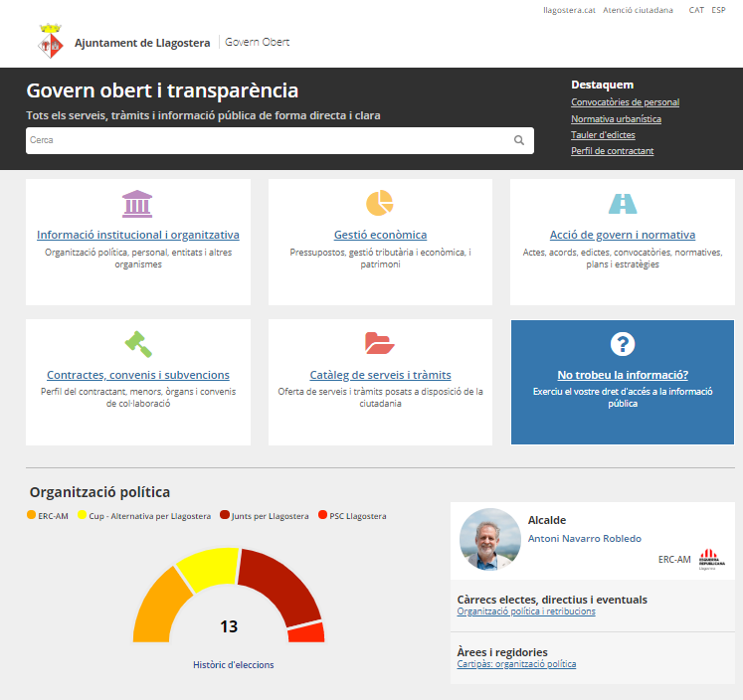Click the green gavel contracts icon
The width and height of the screenshot is (743, 700).
(x=137, y=344)
